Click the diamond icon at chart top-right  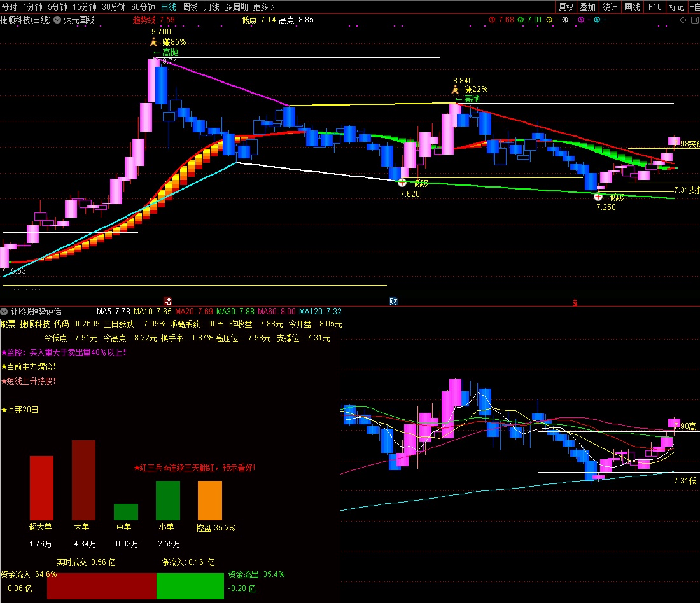(683, 20)
